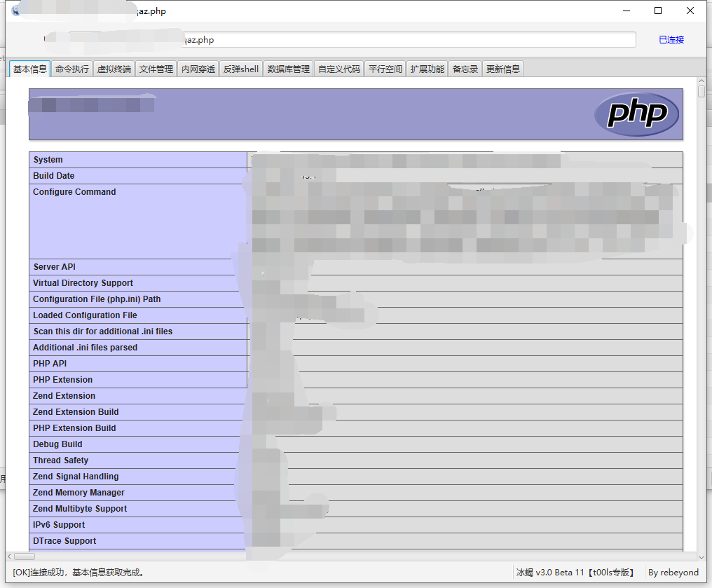The image size is (712, 588).
Task: Open the 备忘录 tab
Action: [464, 68]
